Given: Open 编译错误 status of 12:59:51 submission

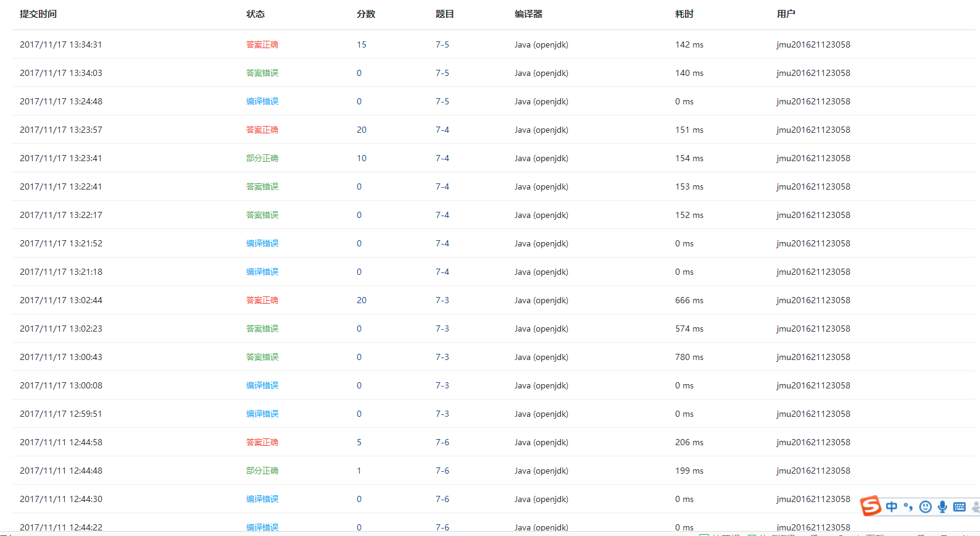Looking at the screenshot, I should [262, 414].
